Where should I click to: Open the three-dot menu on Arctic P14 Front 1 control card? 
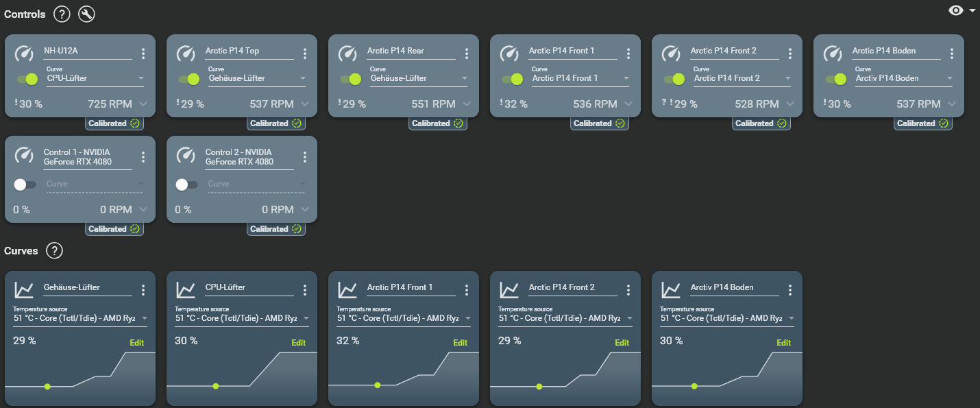(x=628, y=53)
